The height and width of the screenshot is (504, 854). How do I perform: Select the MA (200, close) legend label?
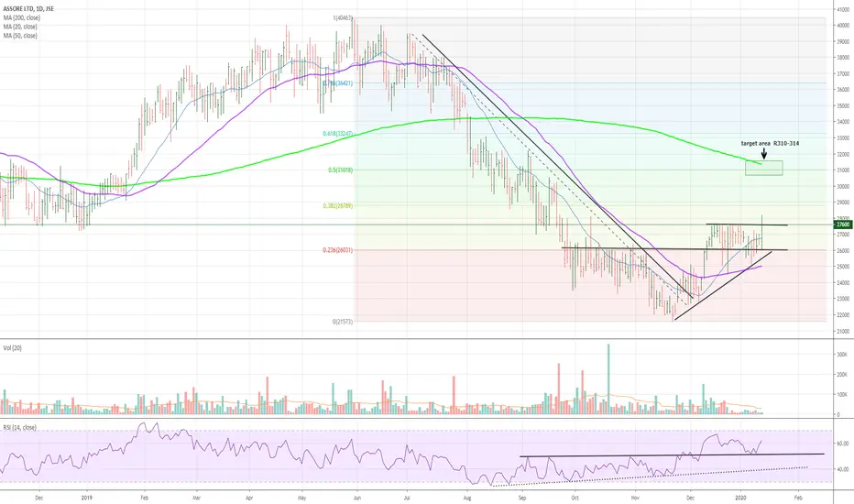[x=22, y=18]
